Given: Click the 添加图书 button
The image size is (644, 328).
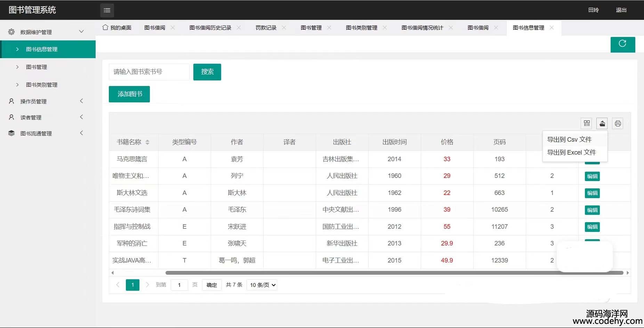Looking at the screenshot, I should (129, 94).
